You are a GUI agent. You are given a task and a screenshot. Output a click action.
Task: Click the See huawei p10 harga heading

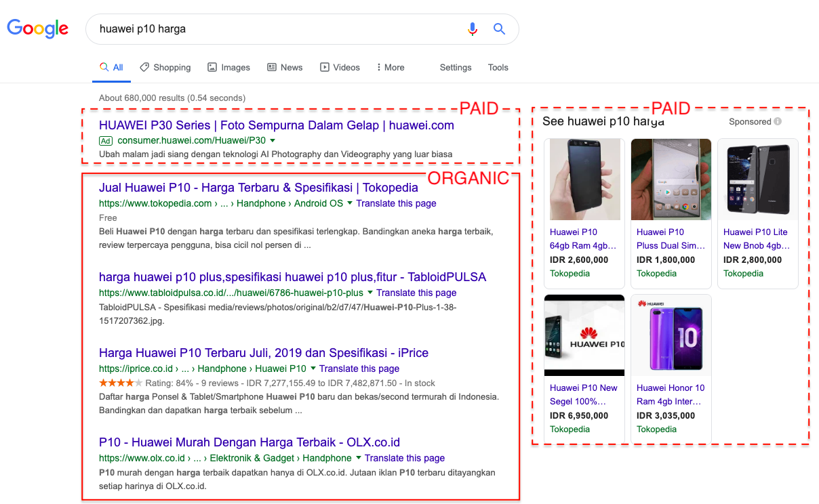pos(603,122)
